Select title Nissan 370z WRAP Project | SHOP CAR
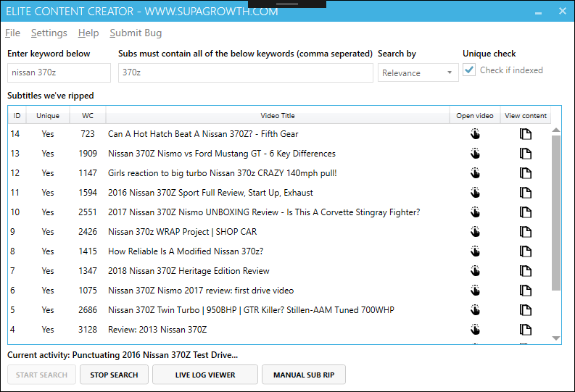Image resolution: width=575 pixels, height=392 pixels. click(x=182, y=232)
